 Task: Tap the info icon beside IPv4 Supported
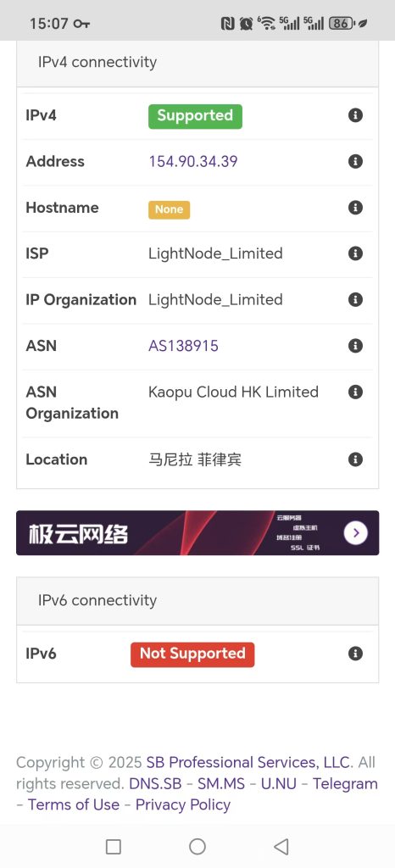355,115
